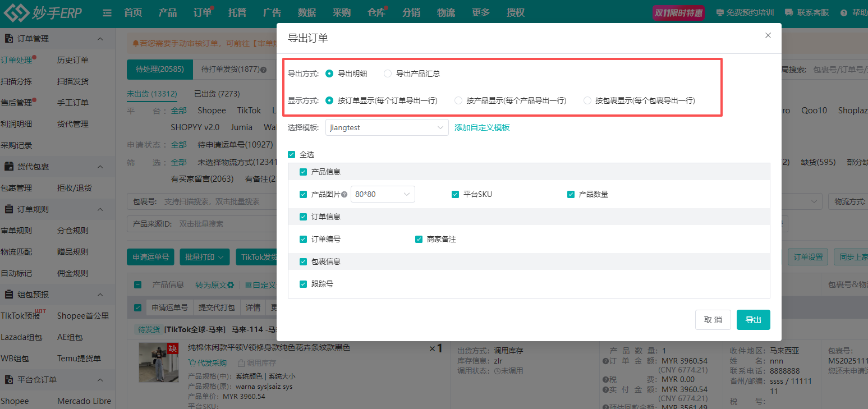The width and height of the screenshot is (868, 409).
Task: Click the hamburger menu icon beside the logo
Action: pyautogui.click(x=107, y=12)
